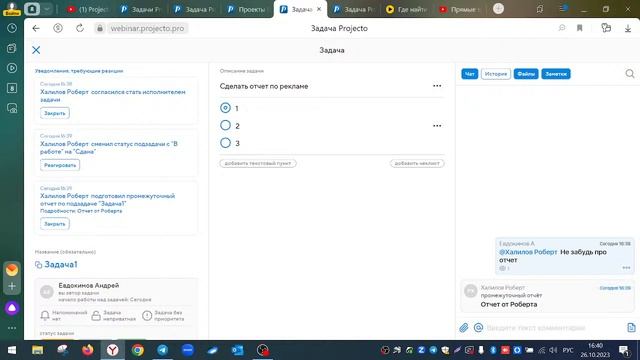Expand the profile dropdown arrow at the top-left
Image resolution: width=640 pixels, height=360 pixels.
[47, 9]
